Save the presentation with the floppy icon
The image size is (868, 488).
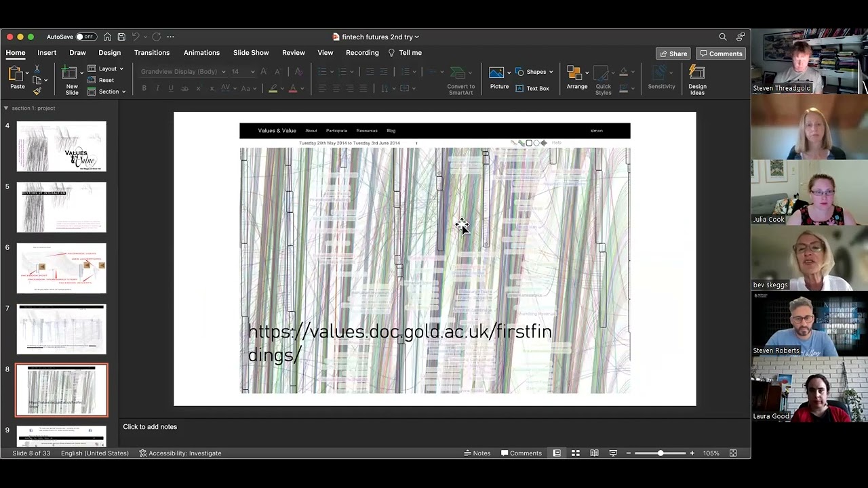tap(121, 37)
